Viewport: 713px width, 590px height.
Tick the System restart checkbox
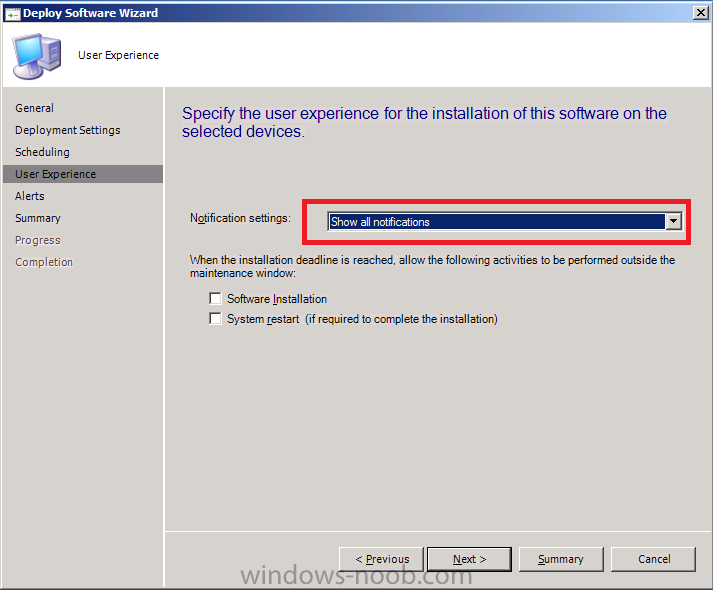[215, 318]
